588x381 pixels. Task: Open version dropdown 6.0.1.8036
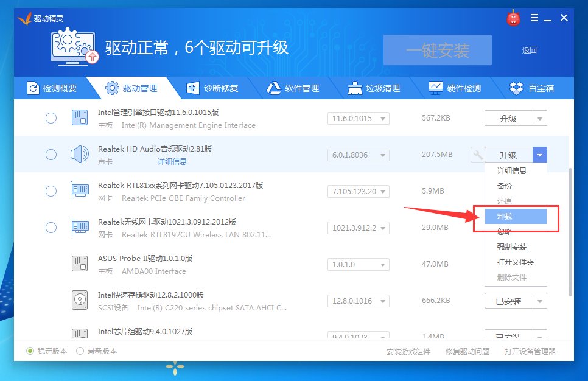tap(358, 155)
